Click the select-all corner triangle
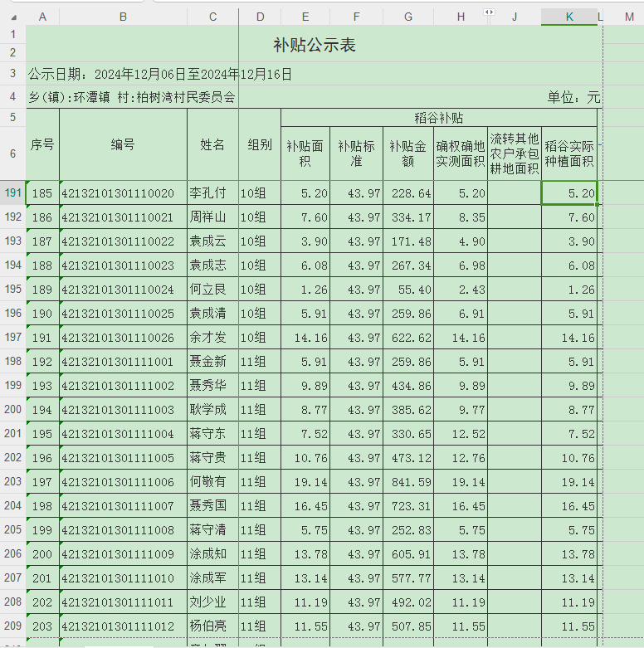644x648 pixels. pos(14,17)
